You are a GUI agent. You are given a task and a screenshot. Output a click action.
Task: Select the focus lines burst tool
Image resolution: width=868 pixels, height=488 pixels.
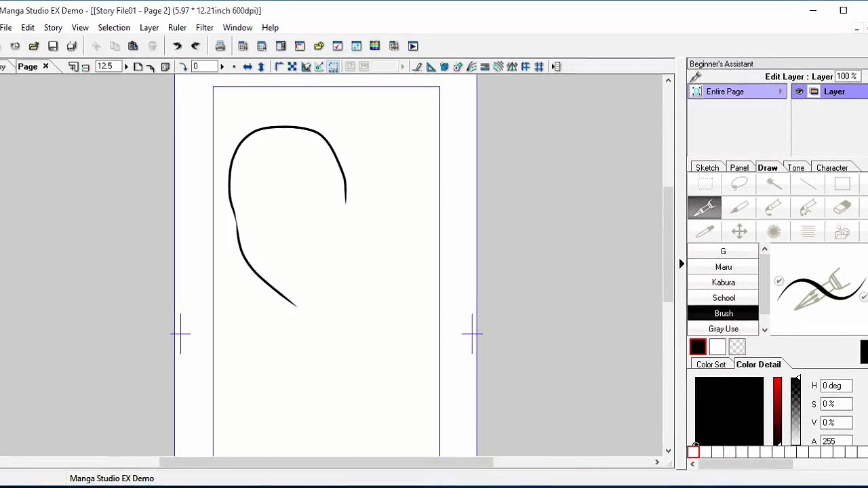coord(774,232)
